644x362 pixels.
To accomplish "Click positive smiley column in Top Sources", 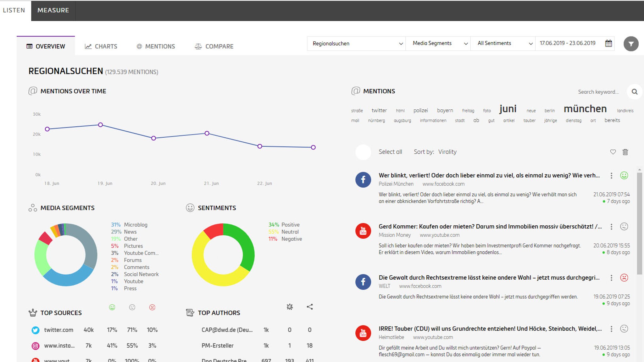I will click(x=112, y=307).
